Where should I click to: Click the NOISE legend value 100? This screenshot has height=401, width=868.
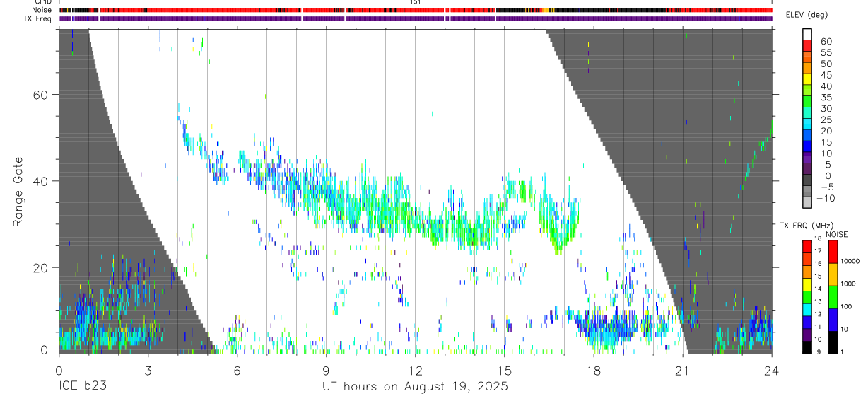(x=847, y=307)
